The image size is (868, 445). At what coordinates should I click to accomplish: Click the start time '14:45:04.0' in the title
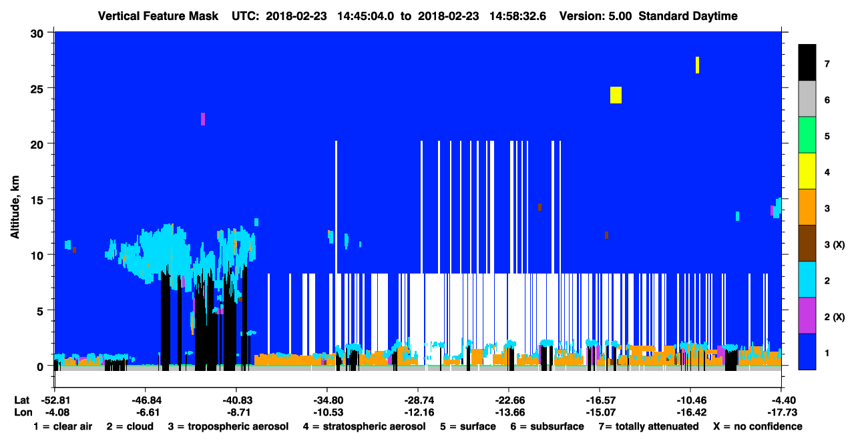pos(367,16)
